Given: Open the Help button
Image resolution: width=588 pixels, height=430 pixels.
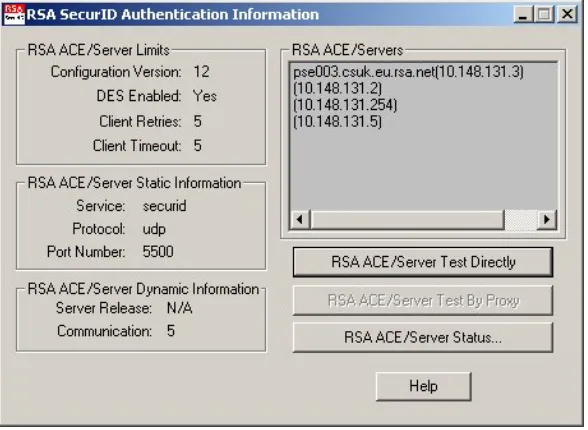Looking at the screenshot, I should coord(424,386).
